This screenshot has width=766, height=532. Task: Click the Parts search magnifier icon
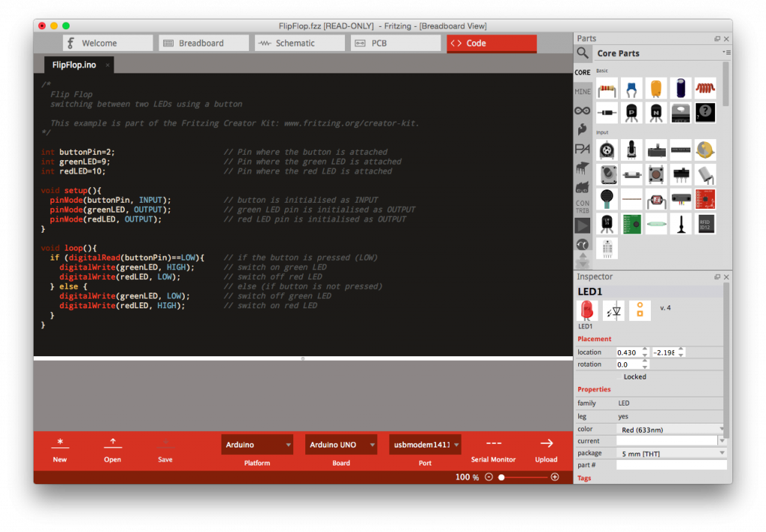click(x=583, y=52)
